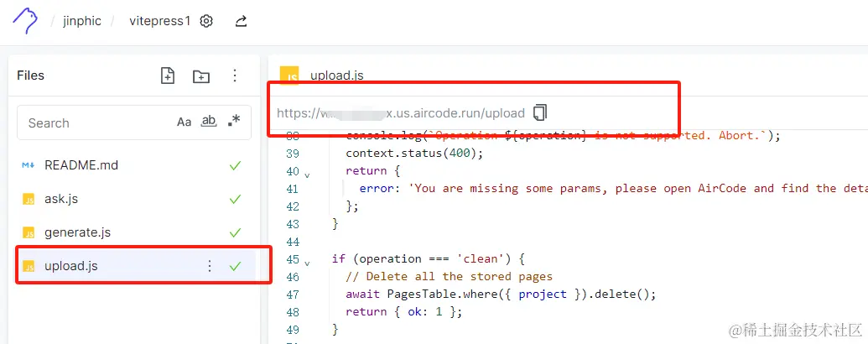
Task: Click the context.status(400) code line
Action: [414, 154]
